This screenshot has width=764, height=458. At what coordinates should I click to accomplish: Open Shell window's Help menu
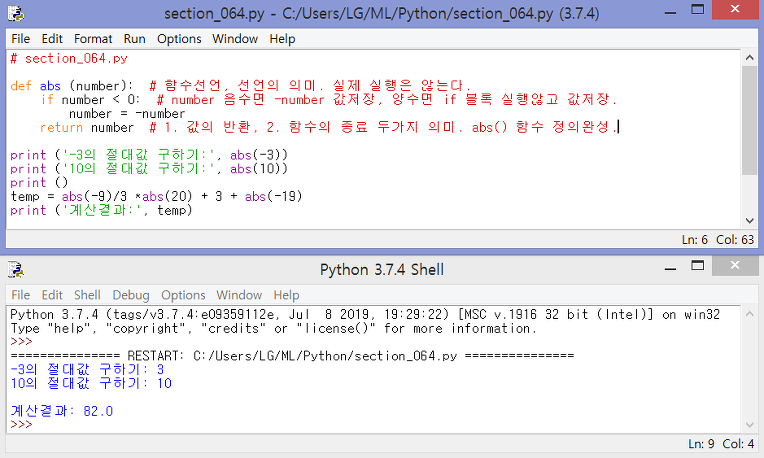click(286, 295)
